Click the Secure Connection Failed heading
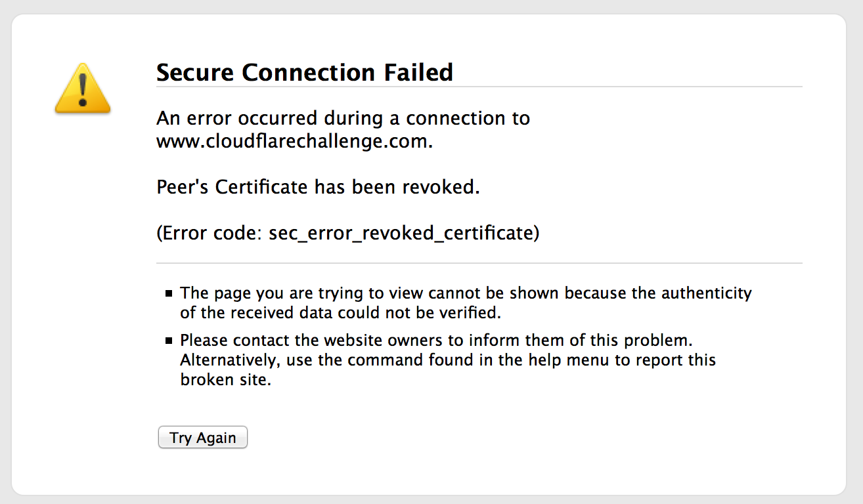Viewport: 863px width, 504px height. coord(305,72)
